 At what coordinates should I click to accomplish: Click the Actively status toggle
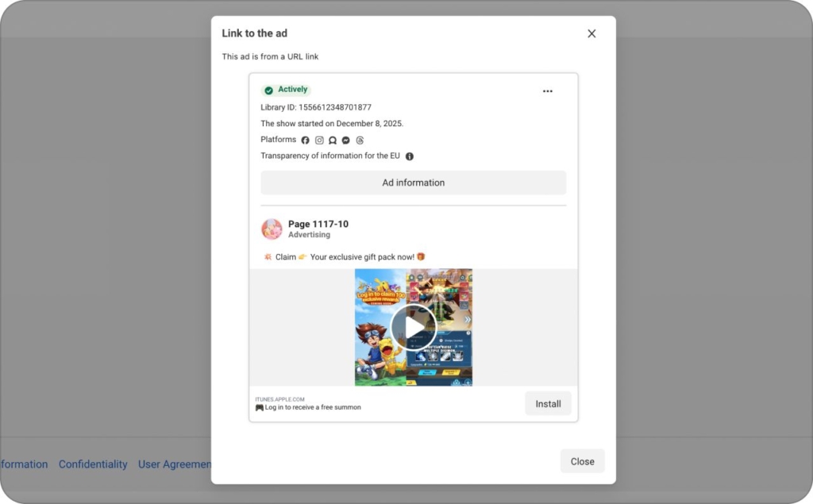pos(286,89)
